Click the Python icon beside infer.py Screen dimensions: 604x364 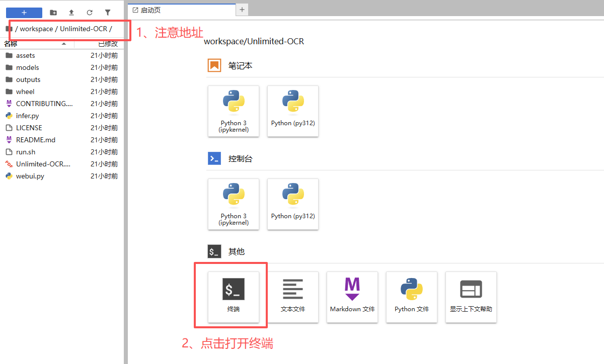click(x=9, y=116)
